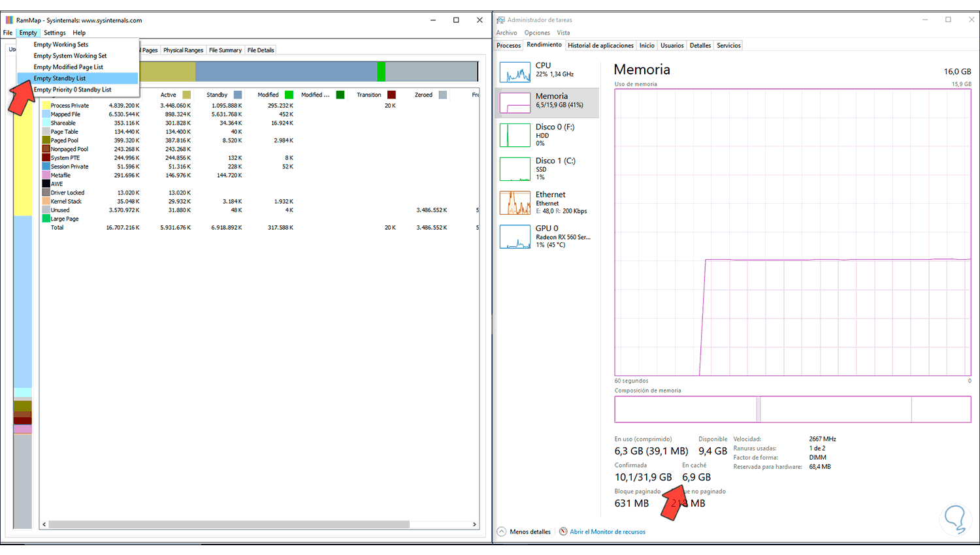Screen dimensions: 980x555
Task: Click the Process Private value 4.839.200 K
Action: (x=124, y=105)
